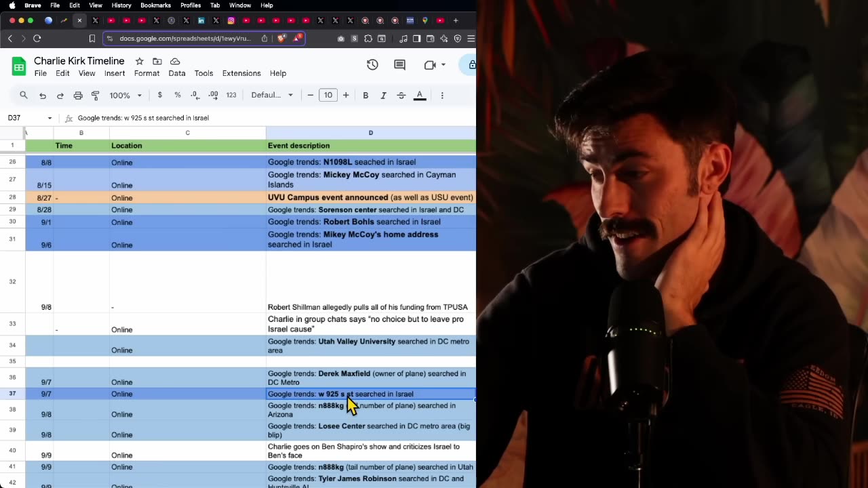Toggle the browser sidebar panel
This screenshot has height=488, width=868.
[416, 39]
